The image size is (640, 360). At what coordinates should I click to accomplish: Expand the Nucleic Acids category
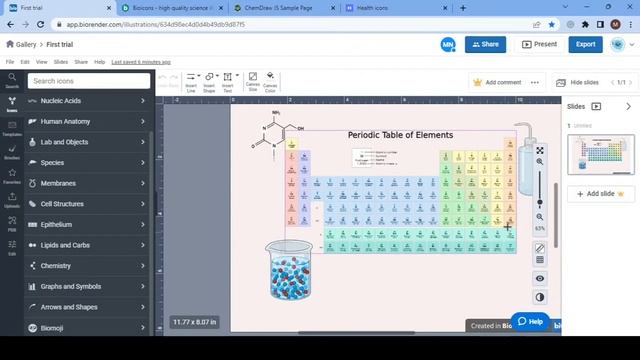pos(87,101)
